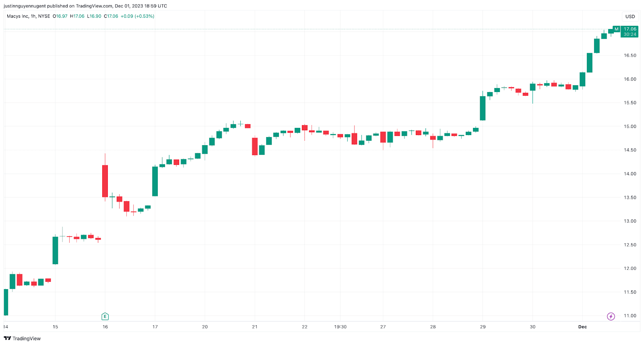The width and height of the screenshot is (644, 345).
Task: Click the 30:24 countdown timer label
Action: point(630,34)
